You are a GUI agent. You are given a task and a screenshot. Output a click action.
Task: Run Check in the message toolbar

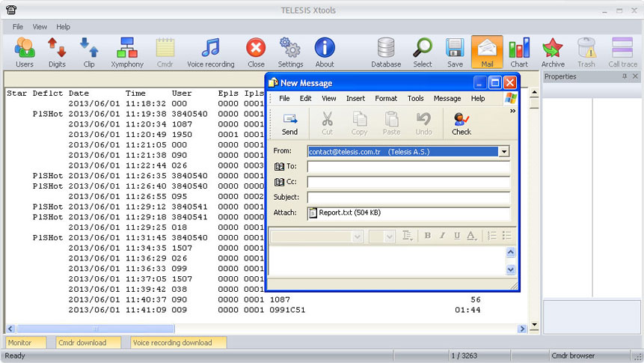(x=461, y=123)
